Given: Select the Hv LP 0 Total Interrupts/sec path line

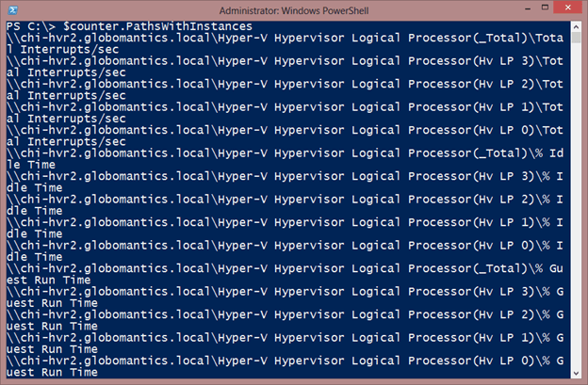Looking at the screenshot, I should 285,136.
